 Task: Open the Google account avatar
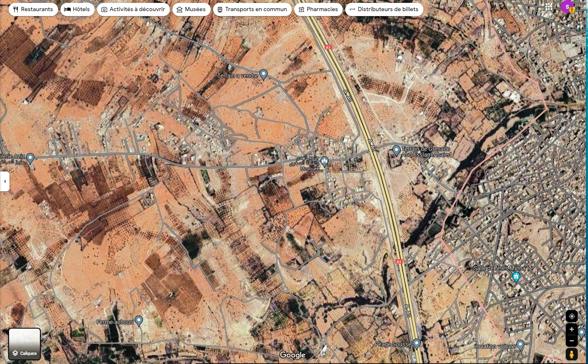pyautogui.click(x=567, y=7)
